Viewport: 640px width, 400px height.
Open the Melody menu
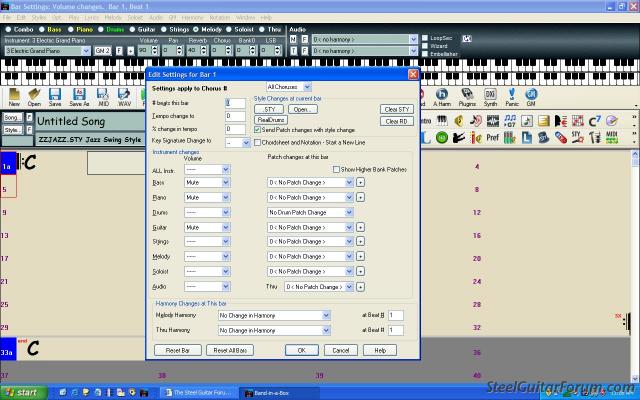113,18
